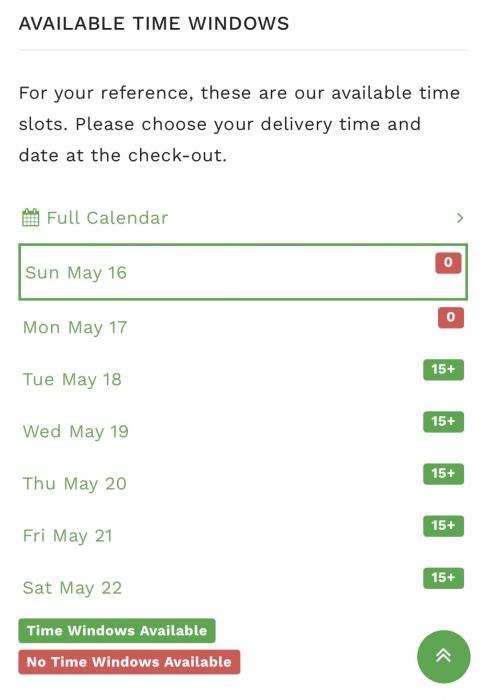
Task: Click the 15+ badge for Thu May 20
Action: pos(443,474)
